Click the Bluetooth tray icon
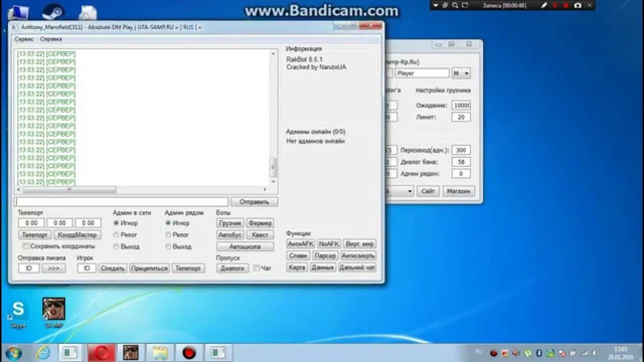Image resolution: width=644 pixels, height=362 pixels. (x=539, y=353)
